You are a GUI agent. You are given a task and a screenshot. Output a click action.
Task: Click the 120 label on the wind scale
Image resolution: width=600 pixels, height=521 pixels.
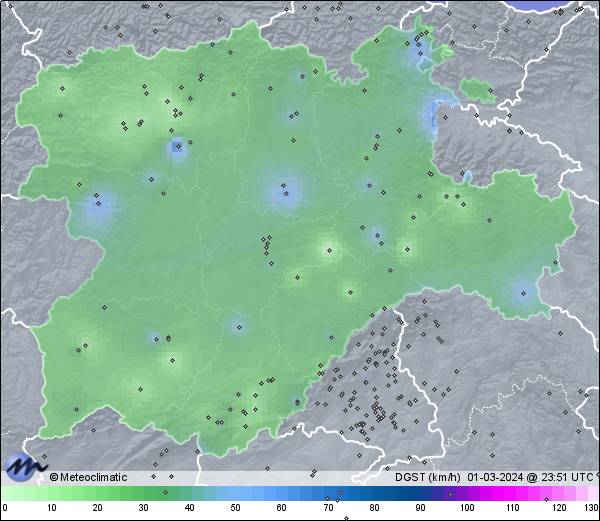point(559,508)
